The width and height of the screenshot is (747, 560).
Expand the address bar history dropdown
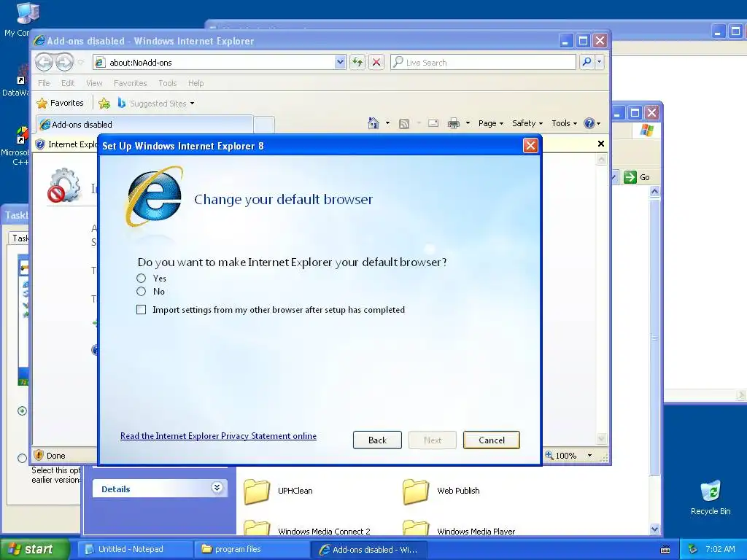point(340,63)
